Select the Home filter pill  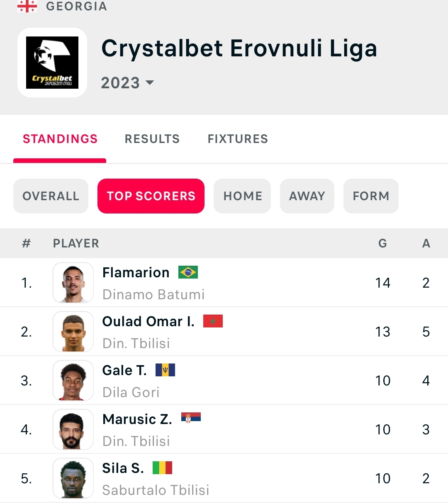[x=243, y=196]
